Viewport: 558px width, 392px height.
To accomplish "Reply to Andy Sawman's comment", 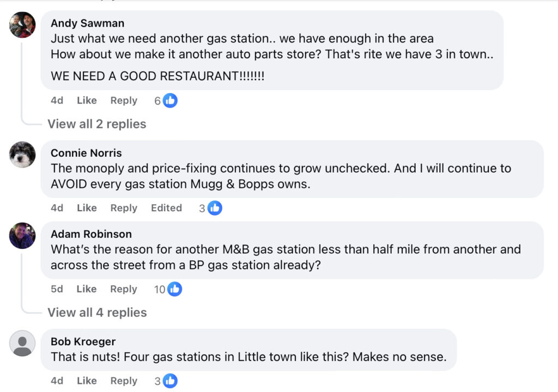I will tap(123, 100).
